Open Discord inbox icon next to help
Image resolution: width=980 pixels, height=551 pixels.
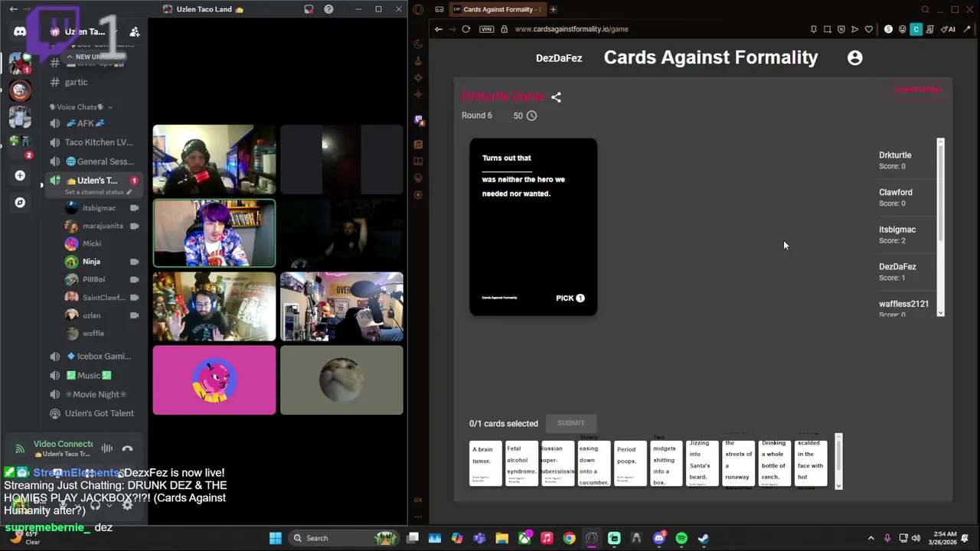(309, 9)
